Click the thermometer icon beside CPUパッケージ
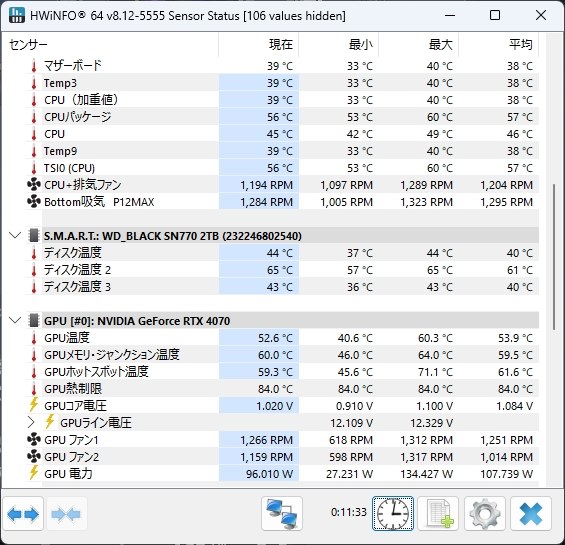Screen dimensions: 565x545 [x=34, y=117]
